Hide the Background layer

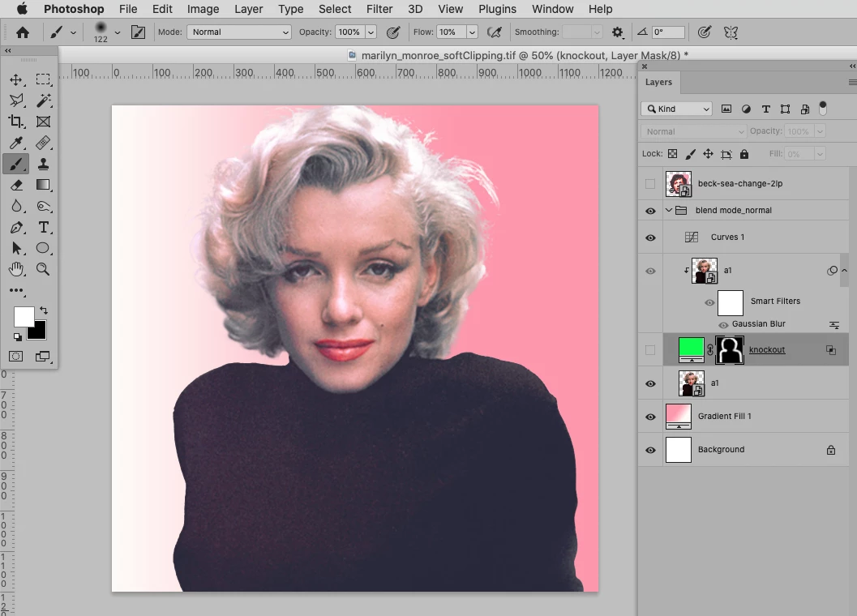pos(650,451)
